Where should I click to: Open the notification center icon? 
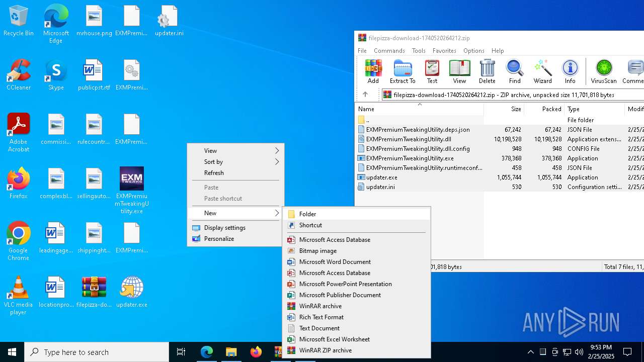click(x=627, y=352)
